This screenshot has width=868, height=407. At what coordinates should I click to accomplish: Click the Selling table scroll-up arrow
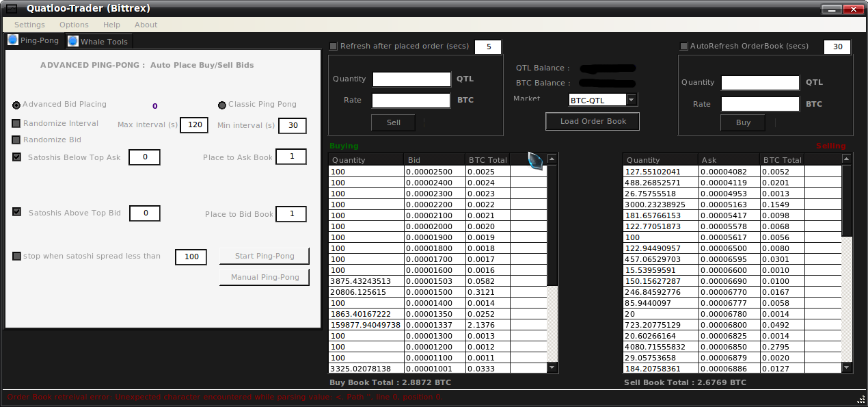[847, 159]
